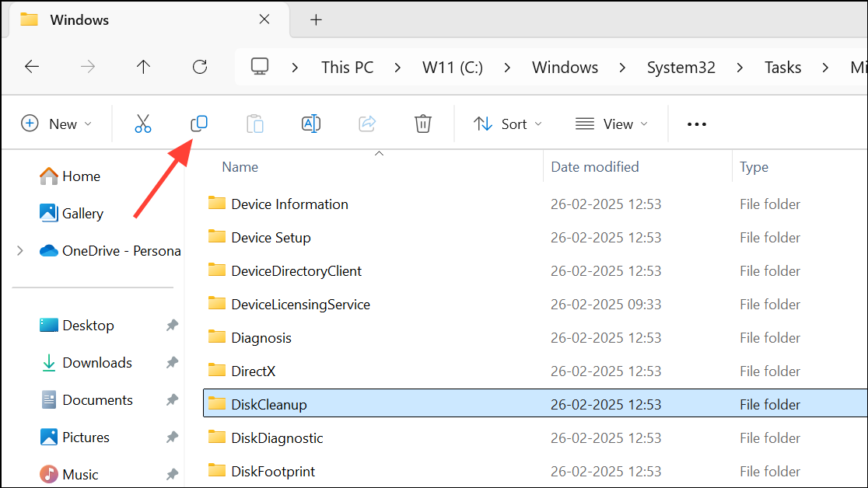The image size is (868, 488).
Task: Navigate up one folder level
Action: 143,67
